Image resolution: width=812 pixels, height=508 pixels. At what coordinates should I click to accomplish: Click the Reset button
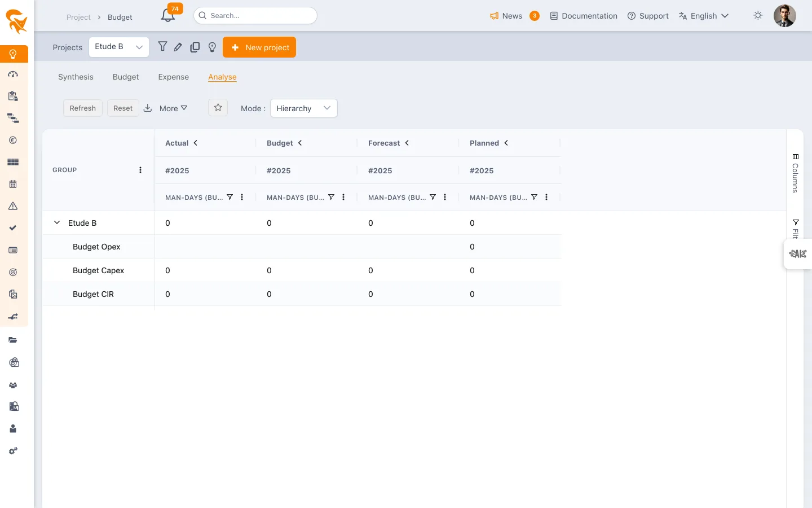123,108
